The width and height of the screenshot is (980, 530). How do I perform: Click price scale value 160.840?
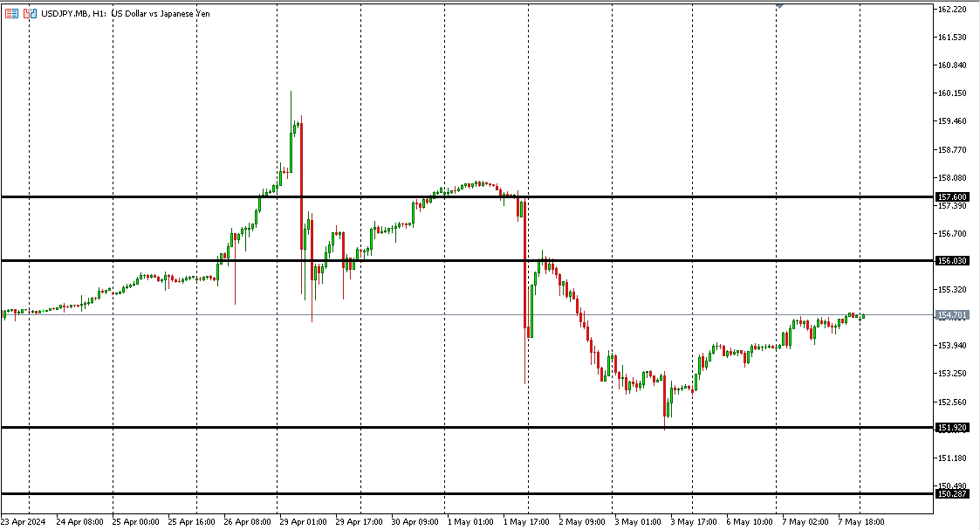(952, 65)
